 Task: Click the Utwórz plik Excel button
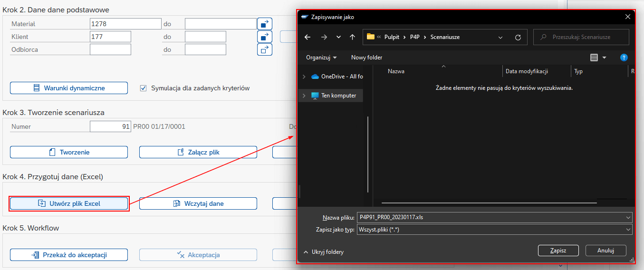click(x=69, y=203)
